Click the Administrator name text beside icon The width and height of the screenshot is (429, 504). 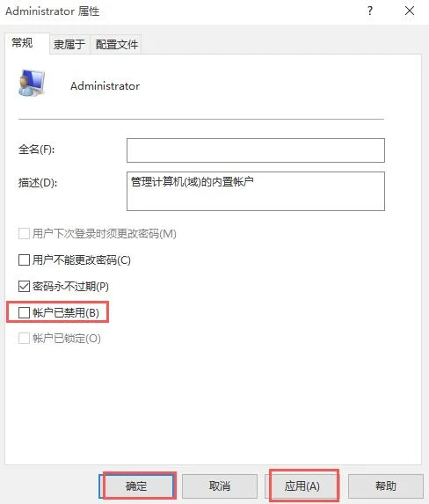[105, 86]
